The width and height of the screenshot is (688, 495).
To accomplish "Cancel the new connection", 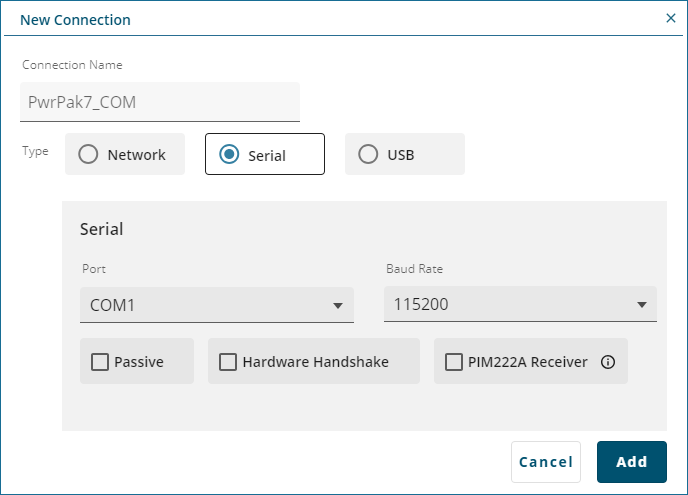I will [546, 462].
